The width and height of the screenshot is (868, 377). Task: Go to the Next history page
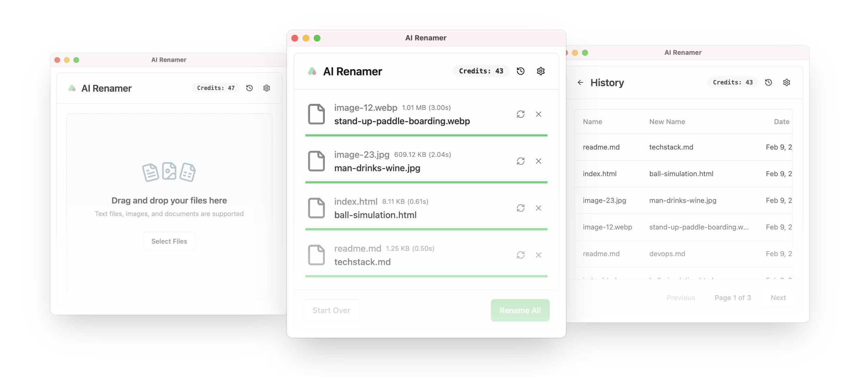point(778,297)
